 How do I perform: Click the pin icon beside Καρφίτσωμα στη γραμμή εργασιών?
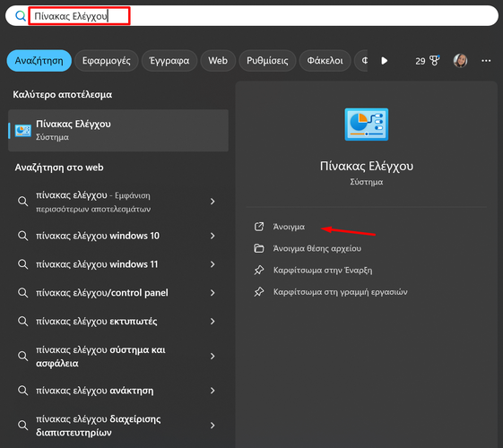tap(259, 292)
